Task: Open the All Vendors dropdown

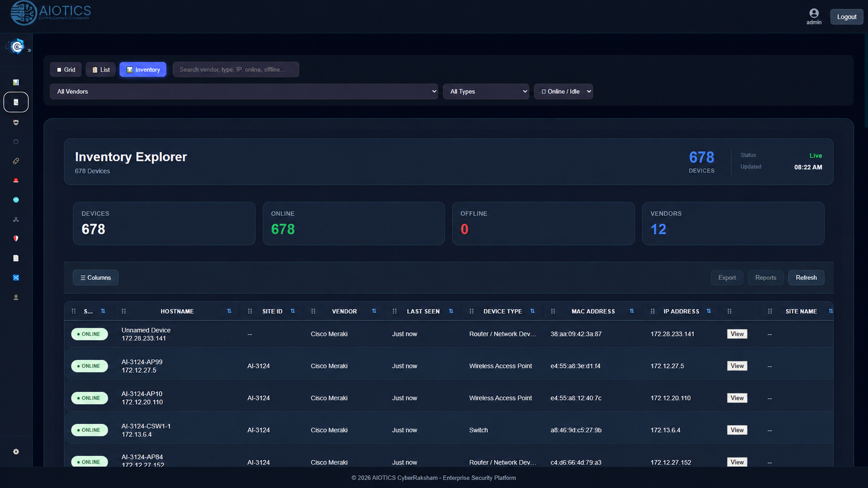Action: [244, 92]
